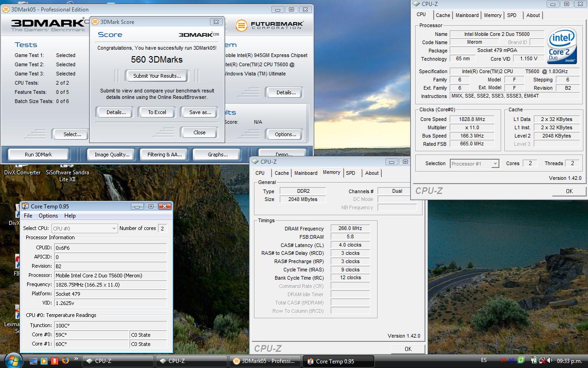Click Core #0 temperature 59C° value

click(91, 334)
